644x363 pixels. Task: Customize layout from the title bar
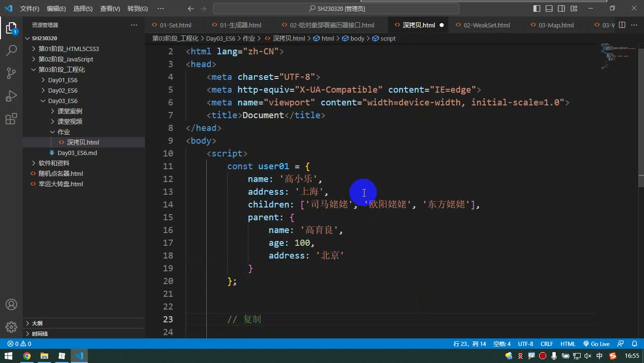pos(574,9)
